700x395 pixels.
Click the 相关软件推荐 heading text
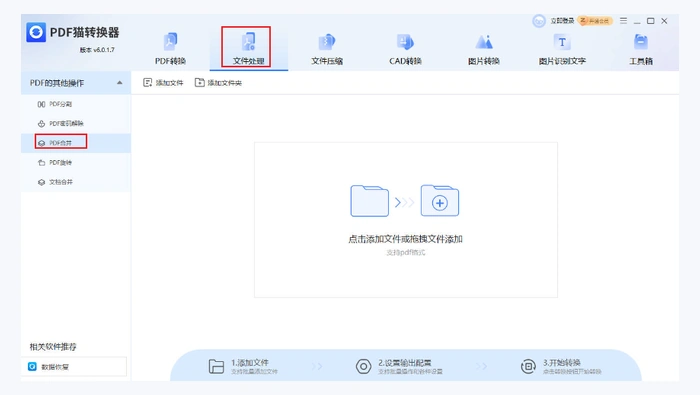click(x=53, y=346)
